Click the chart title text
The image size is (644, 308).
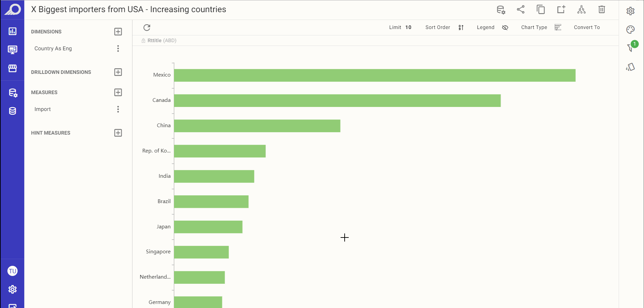pos(129,9)
